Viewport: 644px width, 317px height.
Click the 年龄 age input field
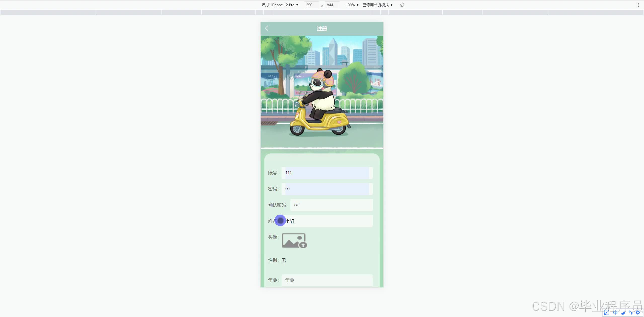(x=327, y=280)
